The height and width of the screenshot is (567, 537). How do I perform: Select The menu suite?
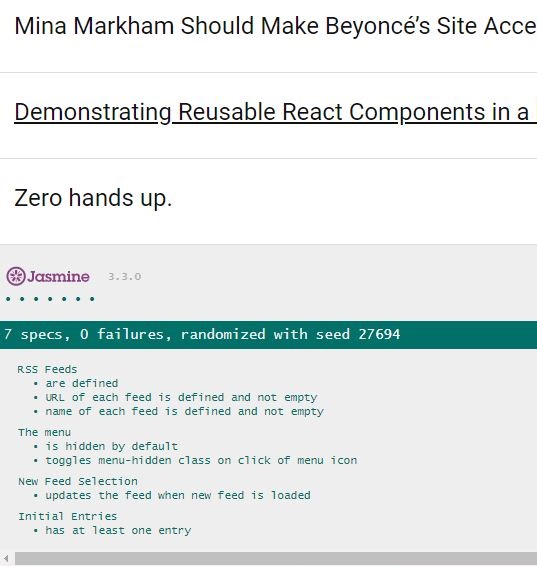[44, 432]
